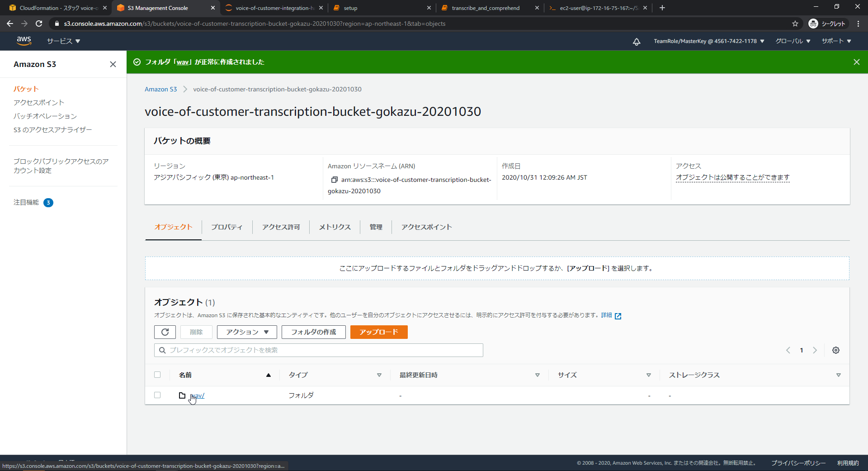
Task: Open the 利用規約 footer link
Action: click(x=848, y=463)
